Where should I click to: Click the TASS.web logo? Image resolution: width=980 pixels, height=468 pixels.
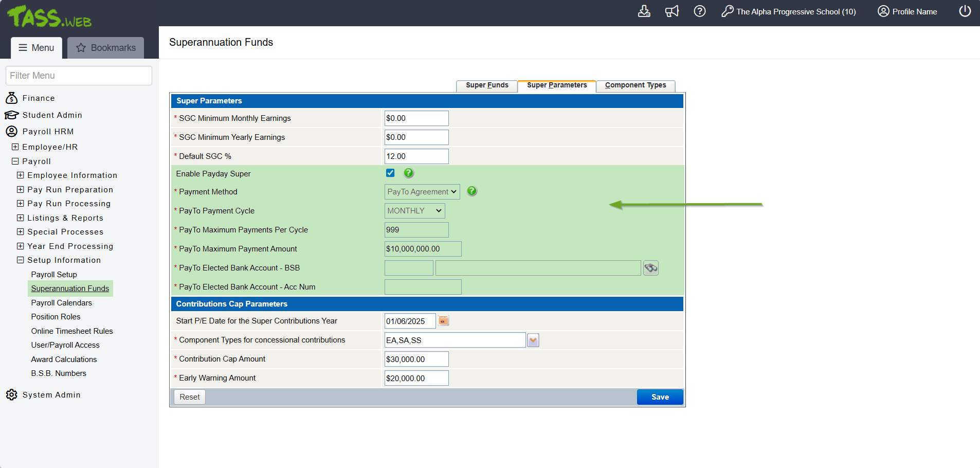(49, 16)
